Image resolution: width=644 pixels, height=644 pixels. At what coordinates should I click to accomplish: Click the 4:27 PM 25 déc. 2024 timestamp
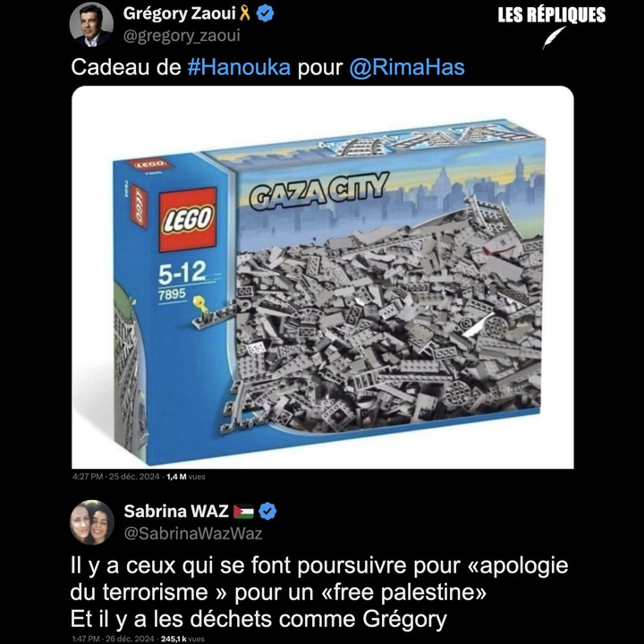coord(115,477)
